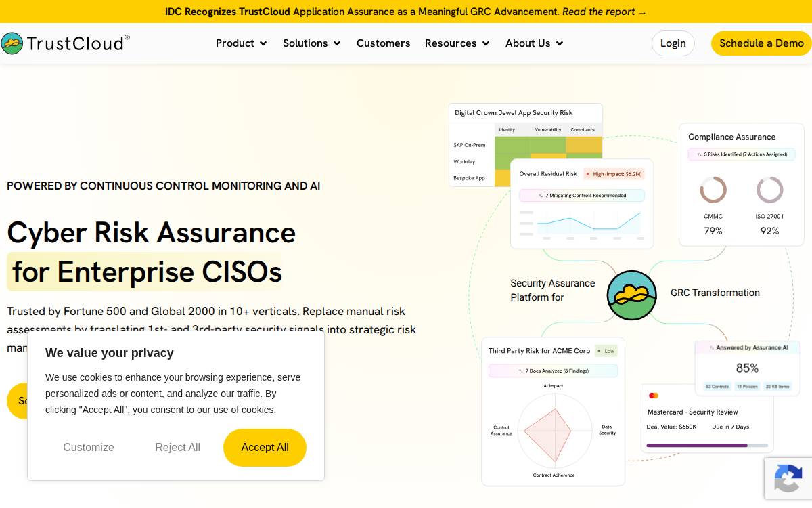This screenshot has height=508, width=812.
Task: Click the Mastercard logo in Security Review card
Action: [x=654, y=396]
